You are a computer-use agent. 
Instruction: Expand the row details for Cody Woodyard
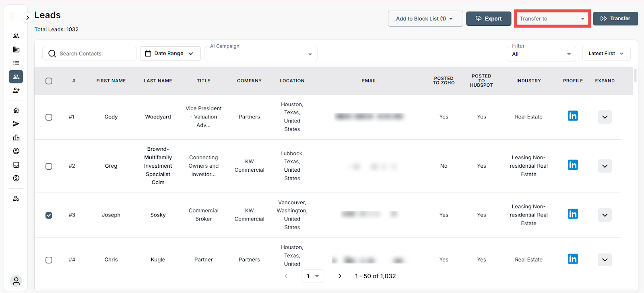[605, 117]
